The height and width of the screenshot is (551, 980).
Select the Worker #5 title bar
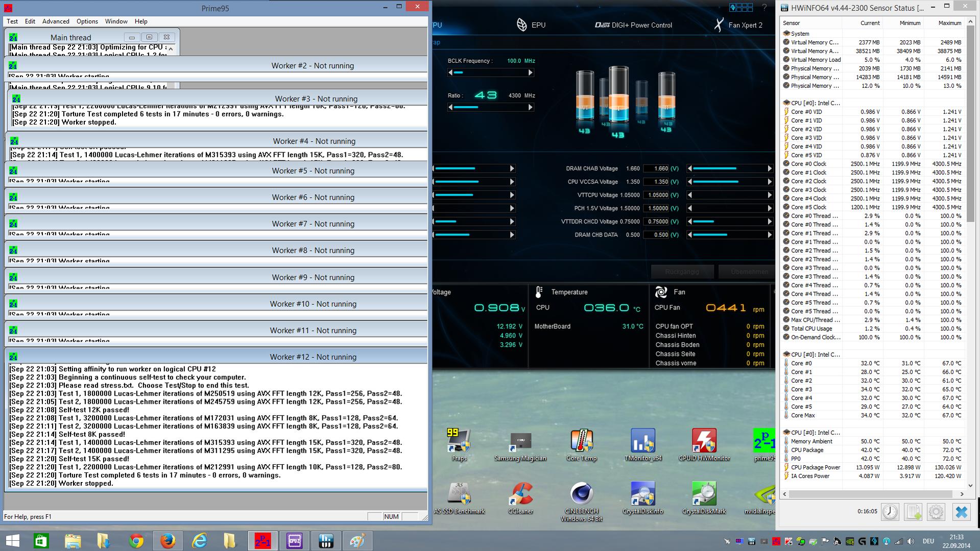pyautogui.click(x=216, y=171)
